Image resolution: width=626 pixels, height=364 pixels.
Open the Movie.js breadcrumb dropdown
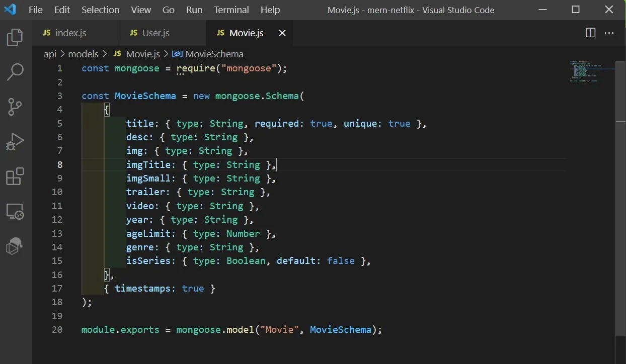point(143,54)
